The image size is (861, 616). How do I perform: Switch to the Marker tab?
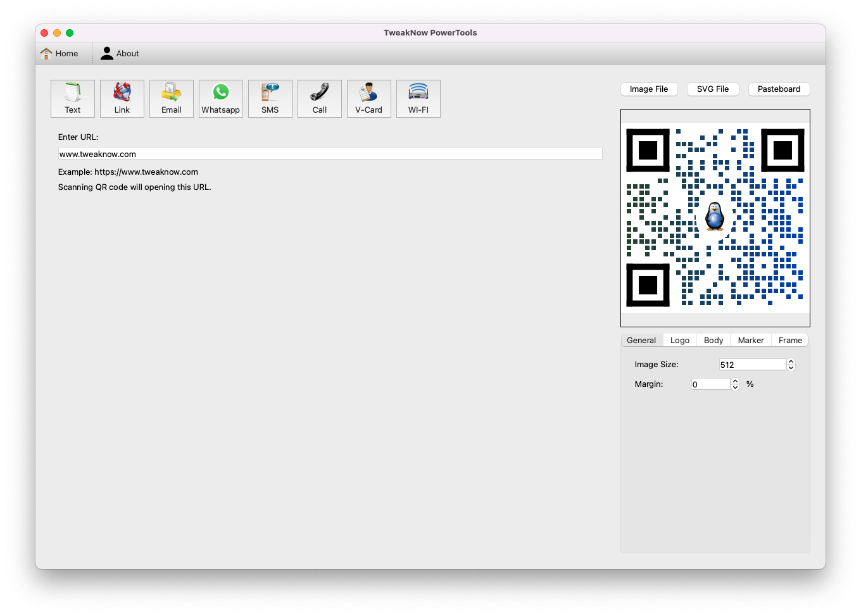point(751,341)
